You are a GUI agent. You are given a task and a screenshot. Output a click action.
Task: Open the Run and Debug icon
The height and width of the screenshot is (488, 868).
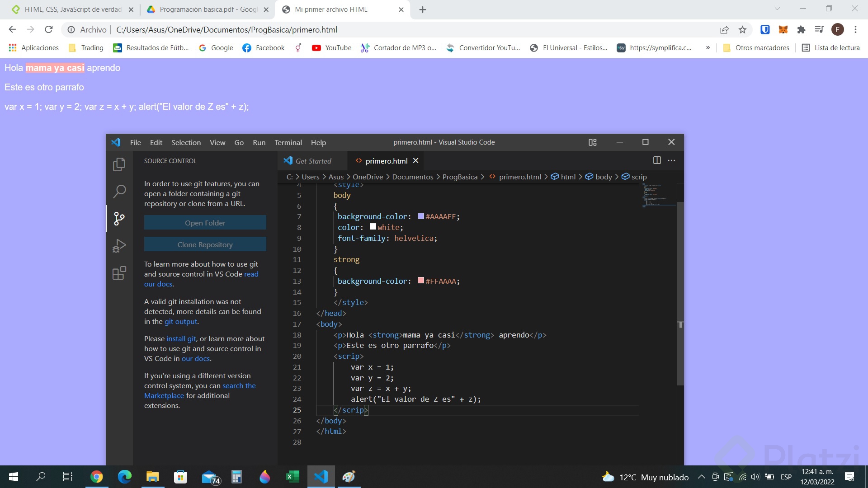coord(118,246)
